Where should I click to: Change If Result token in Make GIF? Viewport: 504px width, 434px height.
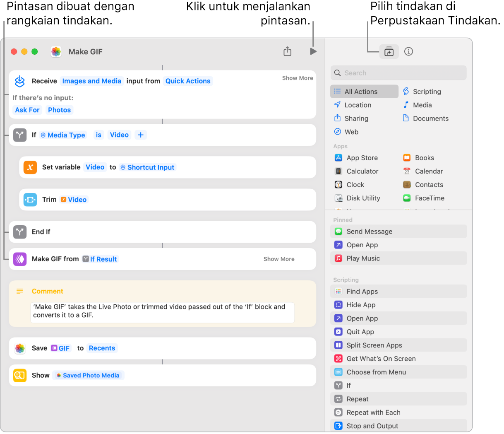point(100,259)
